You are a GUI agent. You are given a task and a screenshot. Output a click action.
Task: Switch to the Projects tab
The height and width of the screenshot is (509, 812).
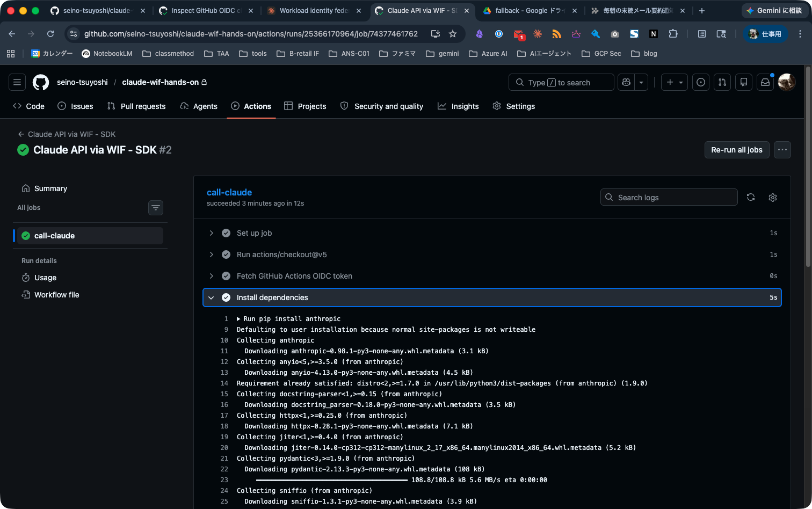coord(305,106)
